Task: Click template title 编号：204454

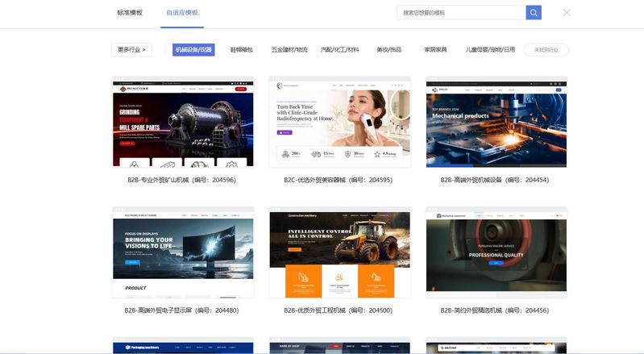Action: (495, 180)
